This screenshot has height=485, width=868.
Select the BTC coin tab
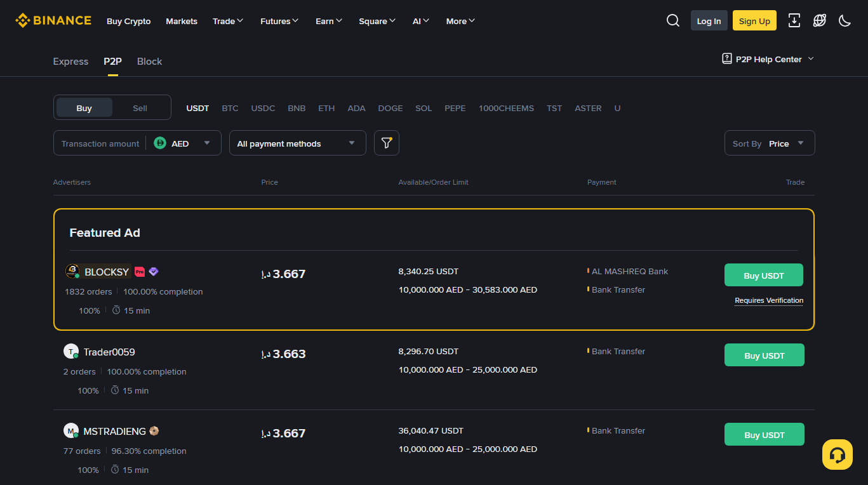tap(230, 108)
